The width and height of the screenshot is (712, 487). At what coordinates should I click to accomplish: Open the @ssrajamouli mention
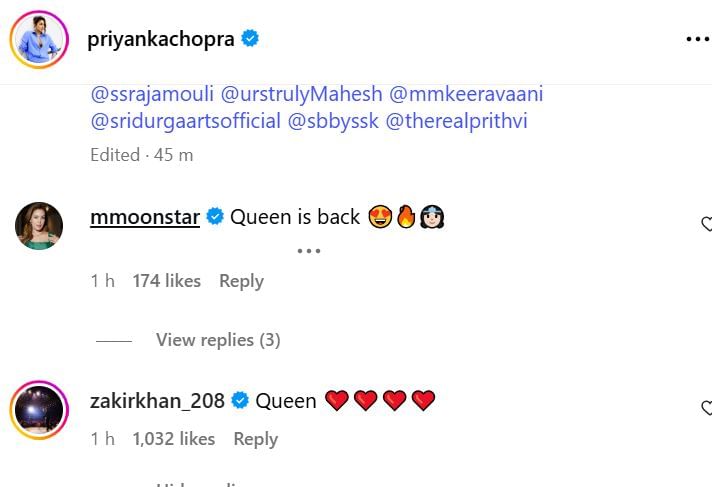[150, 95]
